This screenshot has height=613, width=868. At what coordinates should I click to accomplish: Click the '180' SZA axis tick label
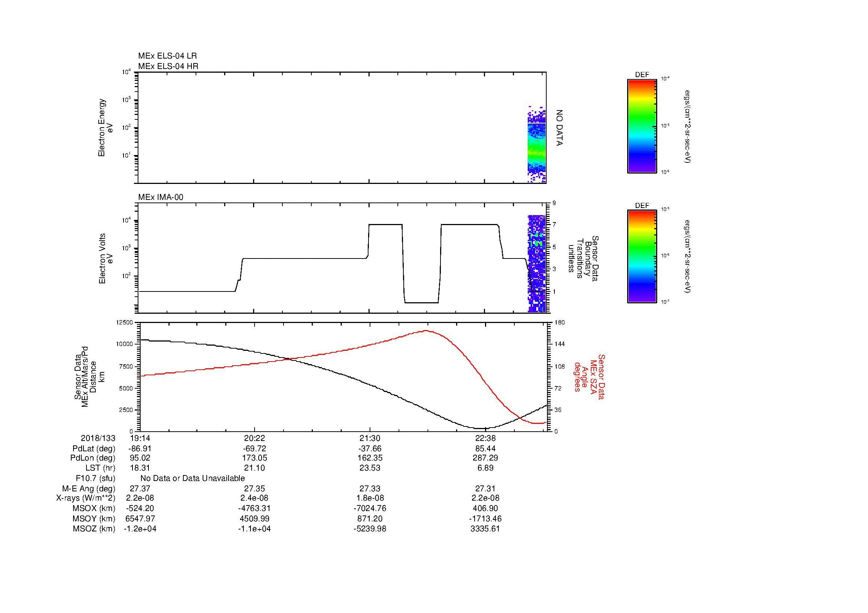[x=559, y=322]
